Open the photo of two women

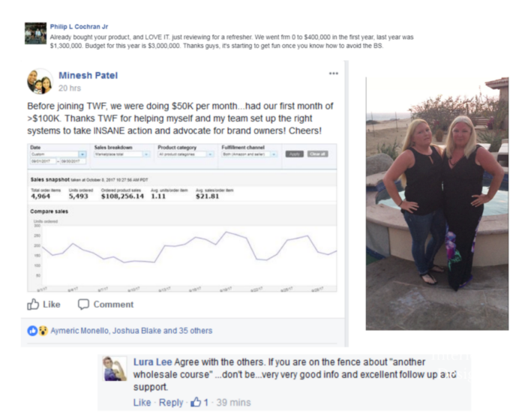point(437,204)
